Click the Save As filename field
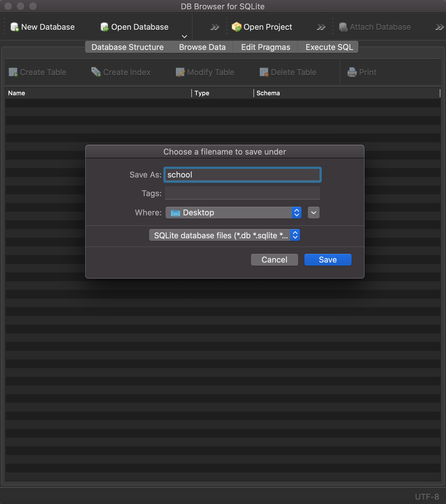 pyautogui.click(x=243, y=175)
